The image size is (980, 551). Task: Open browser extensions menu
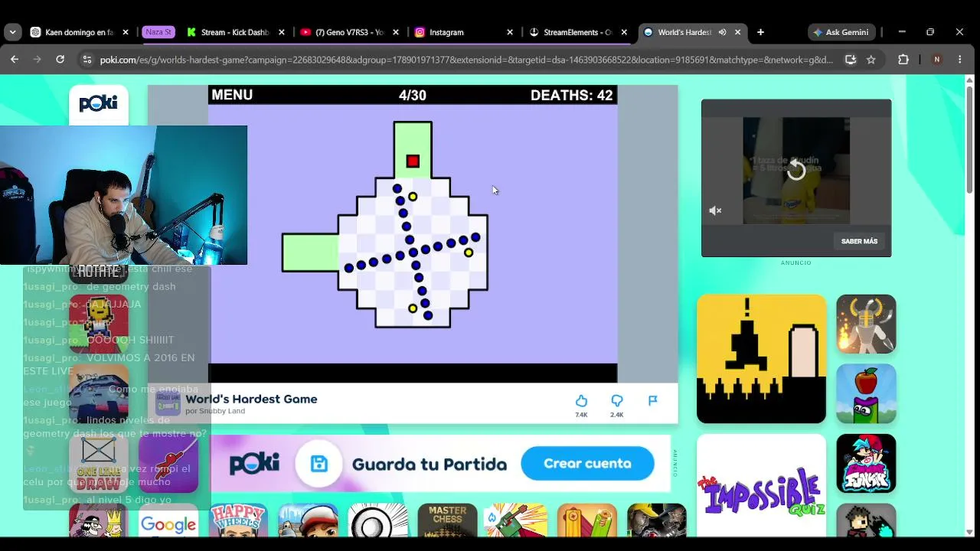[x=903, y=60]
